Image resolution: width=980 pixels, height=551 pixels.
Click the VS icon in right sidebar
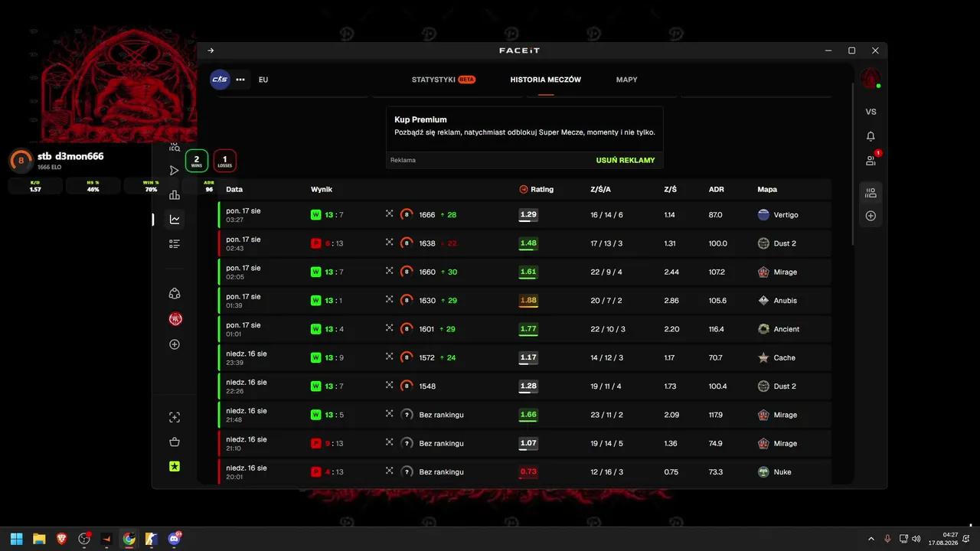click(x=871, y=112)
